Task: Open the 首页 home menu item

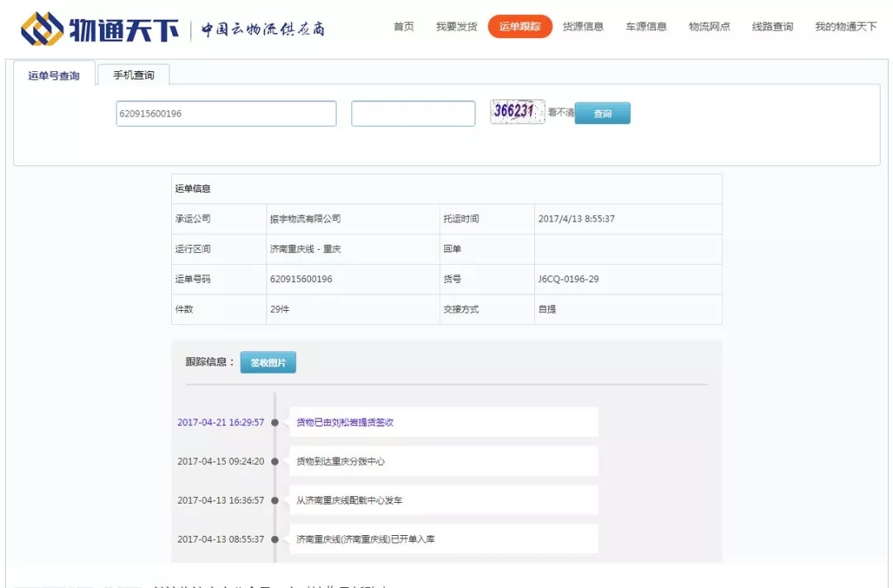Action: (404, 26)
